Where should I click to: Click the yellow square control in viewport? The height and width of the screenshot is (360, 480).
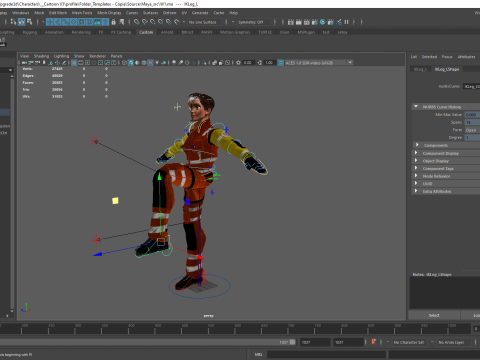[115, 200]
